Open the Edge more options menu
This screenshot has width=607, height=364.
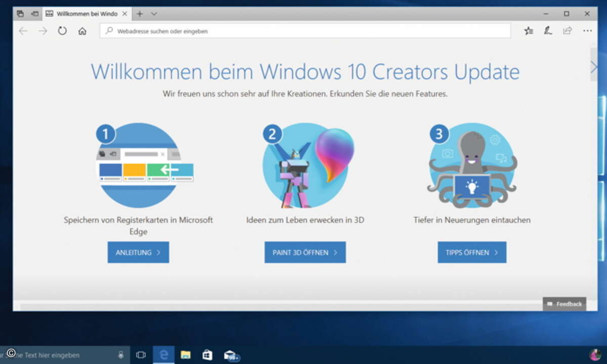pyautogui.click(x=587, y=31)
